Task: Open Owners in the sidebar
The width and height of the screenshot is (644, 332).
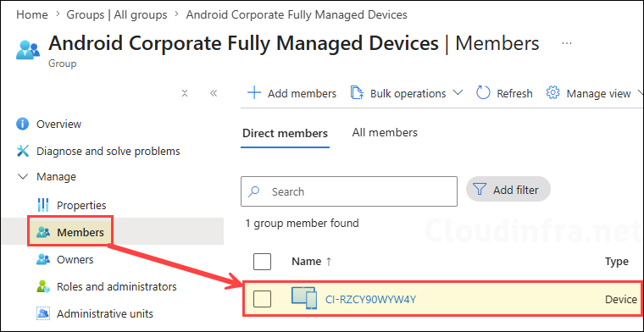Action: click(x=75, y=260)
